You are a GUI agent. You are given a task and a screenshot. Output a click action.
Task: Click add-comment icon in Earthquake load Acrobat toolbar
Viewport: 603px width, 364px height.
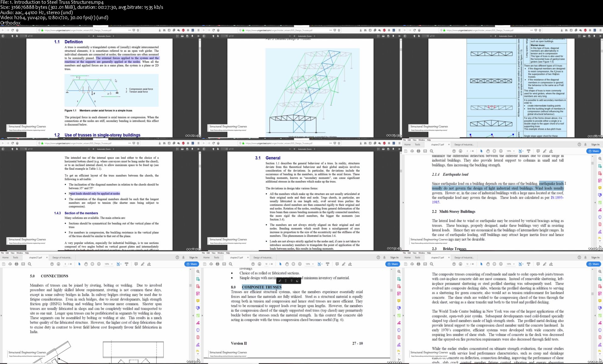click(538, 151)
